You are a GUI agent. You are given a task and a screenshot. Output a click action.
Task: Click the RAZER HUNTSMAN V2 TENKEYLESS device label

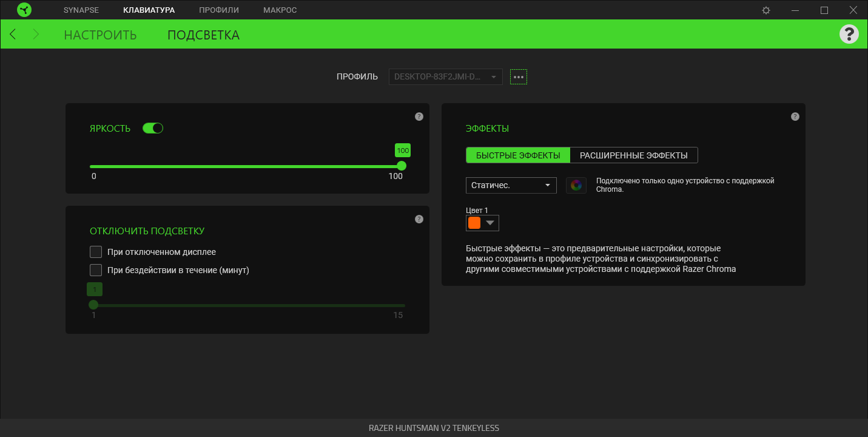pos(434,428)
